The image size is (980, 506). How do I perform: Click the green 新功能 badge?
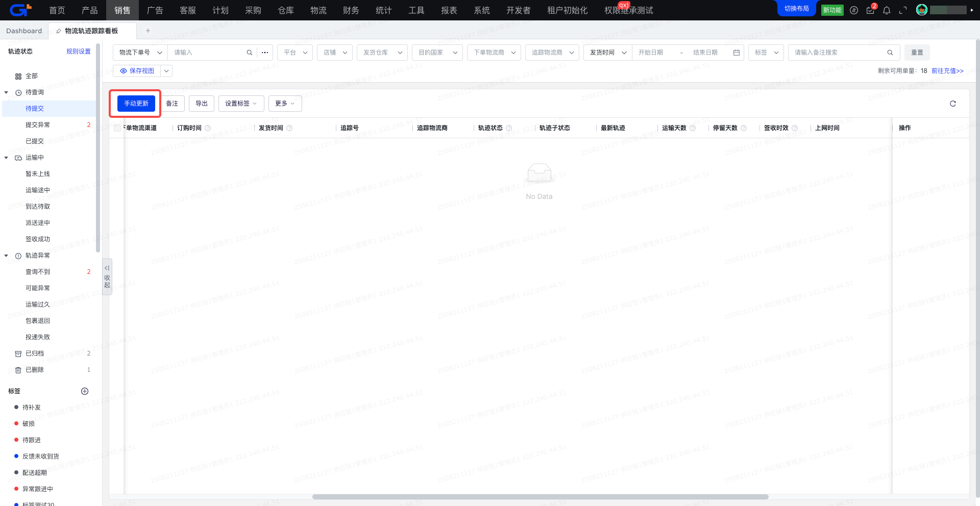click(832, 10)
